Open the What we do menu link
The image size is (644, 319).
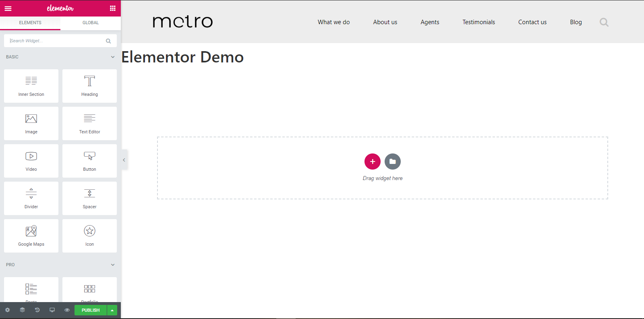pos(334,22)
